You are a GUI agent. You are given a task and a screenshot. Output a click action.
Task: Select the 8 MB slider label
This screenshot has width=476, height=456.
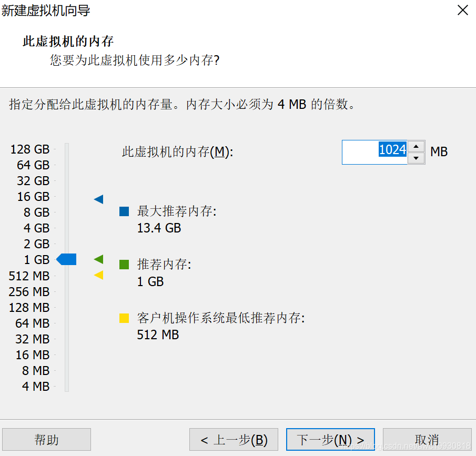[x=36, y=371]
